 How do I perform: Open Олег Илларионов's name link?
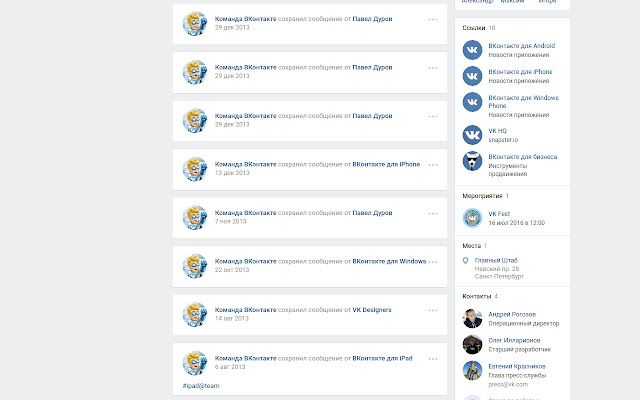(x=514, y=340)
